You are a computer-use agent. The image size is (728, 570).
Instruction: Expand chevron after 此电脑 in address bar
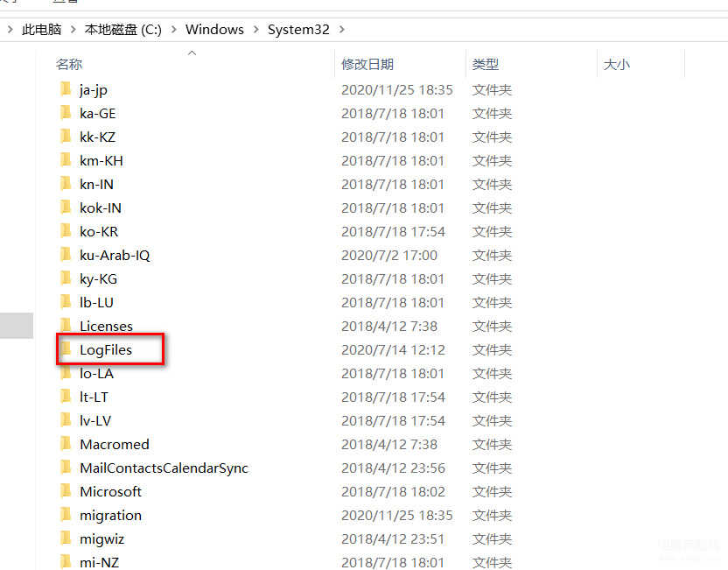[x=73, y=30]
